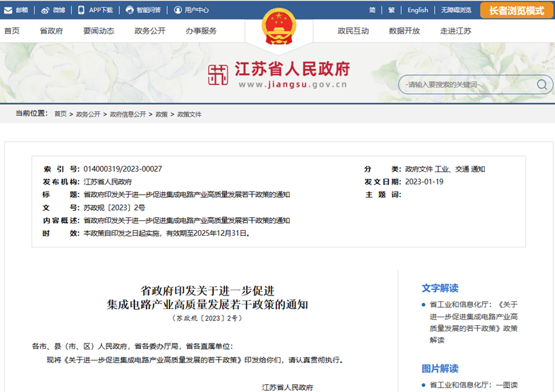Click the APP下载 phone icon
The height and width of the screenshot is (392, 555).
tap(81, 10)
